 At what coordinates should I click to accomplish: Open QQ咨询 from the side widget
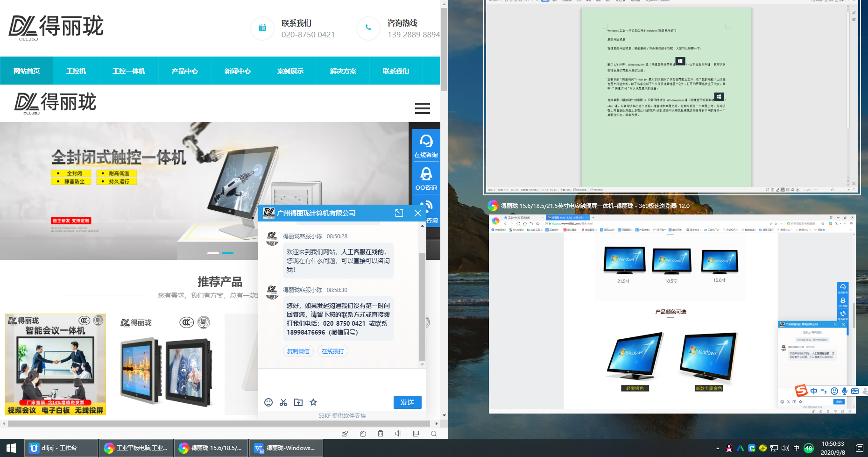point(426,179)
